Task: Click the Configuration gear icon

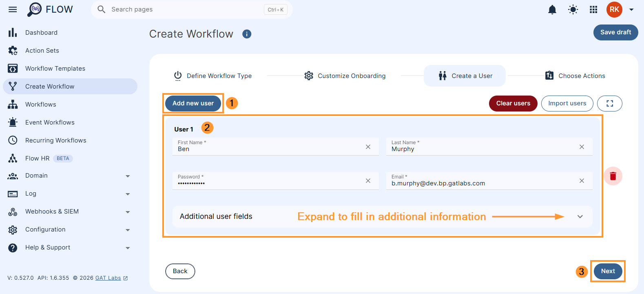Action: click(x=13, y=230)
